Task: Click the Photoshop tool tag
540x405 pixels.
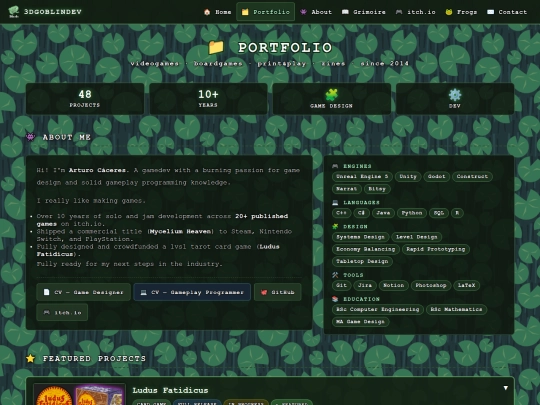Action: coord(431,285)
